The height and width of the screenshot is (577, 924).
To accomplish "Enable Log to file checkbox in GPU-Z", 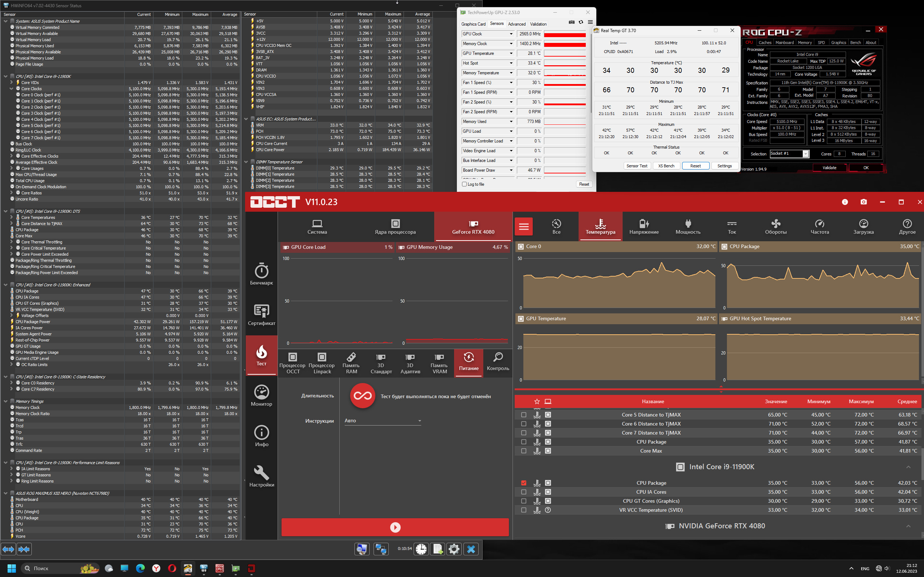I will click(464, 184).
